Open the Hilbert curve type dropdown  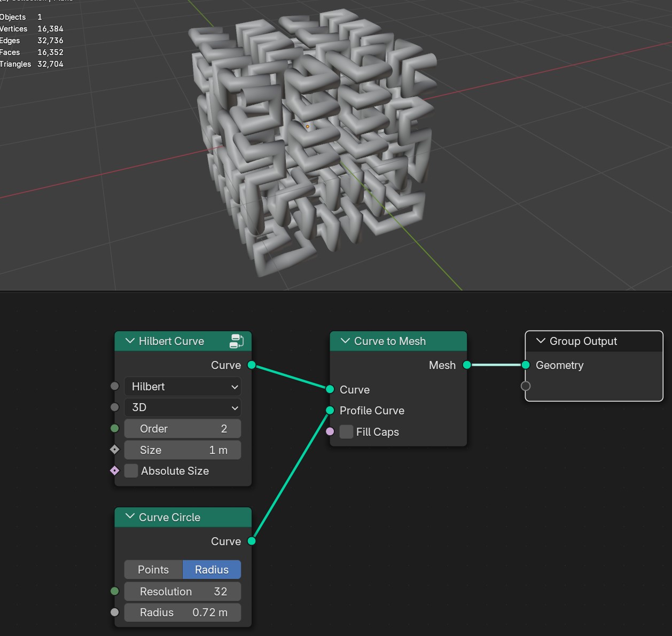(x=183, y=387)
